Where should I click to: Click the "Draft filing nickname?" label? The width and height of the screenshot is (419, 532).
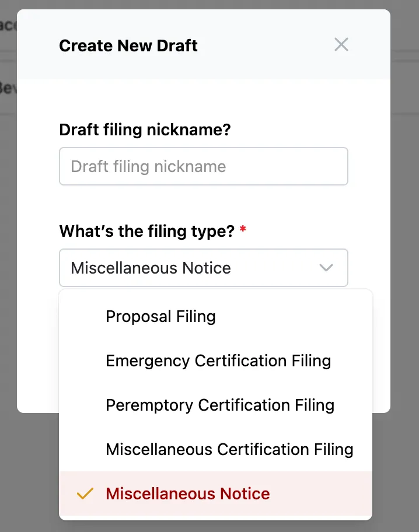(145, 129)
